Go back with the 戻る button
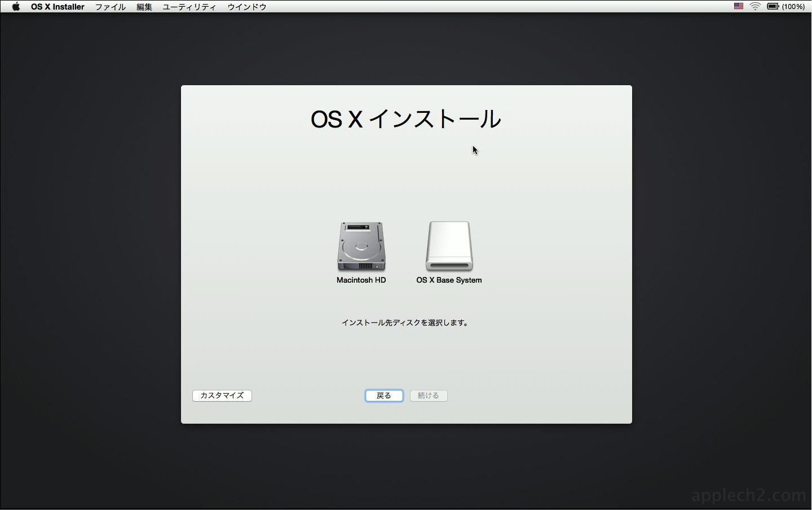812x510 pixels. point(384,395)
